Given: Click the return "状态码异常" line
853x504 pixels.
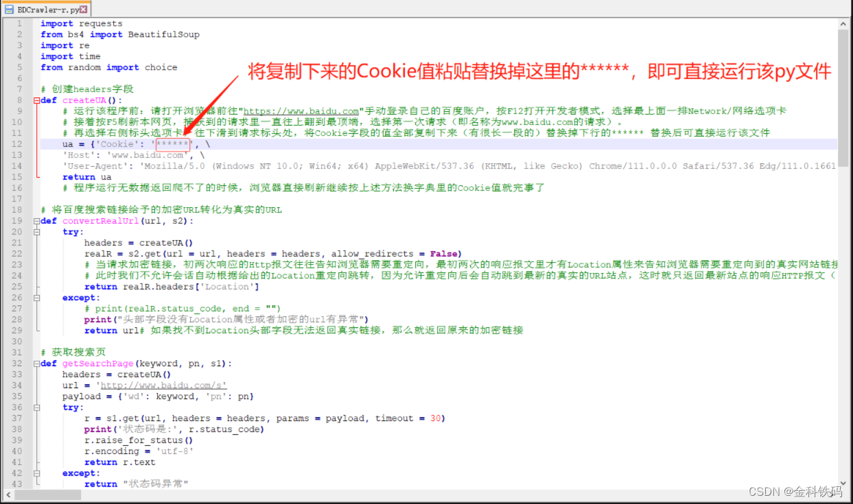Looking at the screenshot, I should [x=137, y=484].
